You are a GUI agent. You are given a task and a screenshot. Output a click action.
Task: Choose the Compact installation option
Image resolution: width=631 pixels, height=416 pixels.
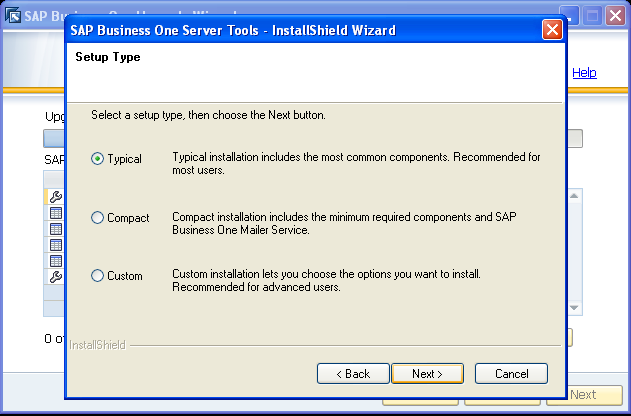[x=98, y=217]
